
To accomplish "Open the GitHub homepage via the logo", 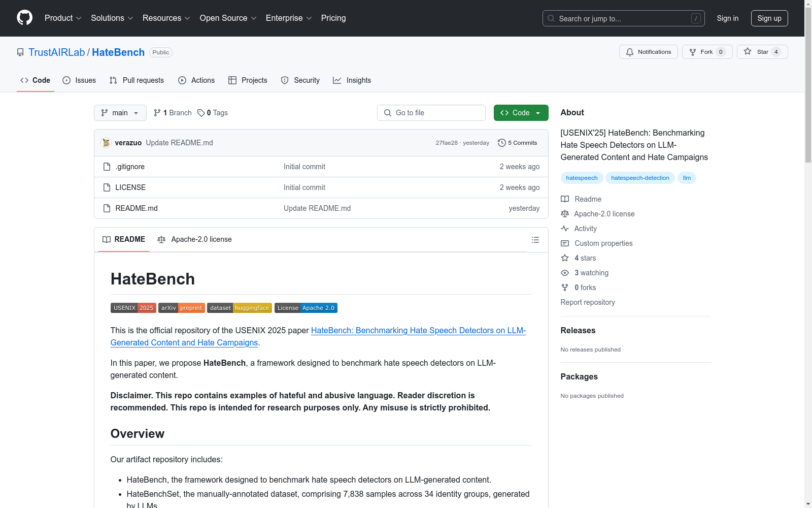I will click(x=24, y=18).
